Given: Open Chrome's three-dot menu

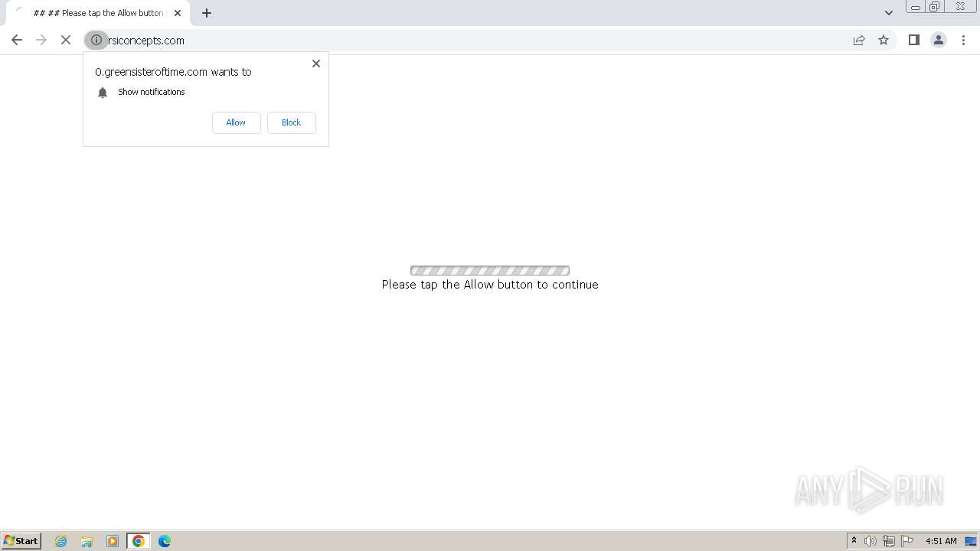Looking at the screenshot, I should point(963,41).
